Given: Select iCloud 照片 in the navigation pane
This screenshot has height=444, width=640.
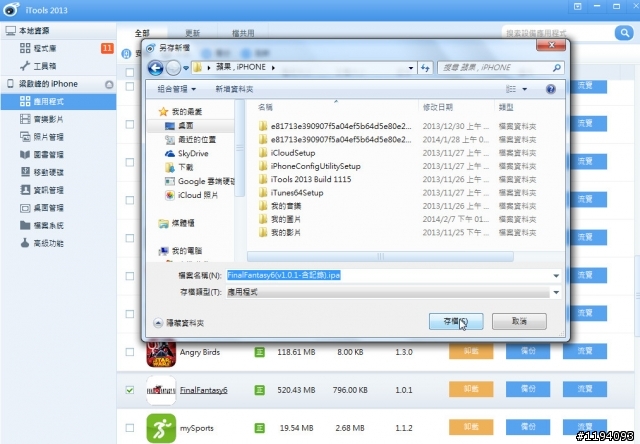Looking at the screenshot, I should pyautogui.click(x=191, y=195).
